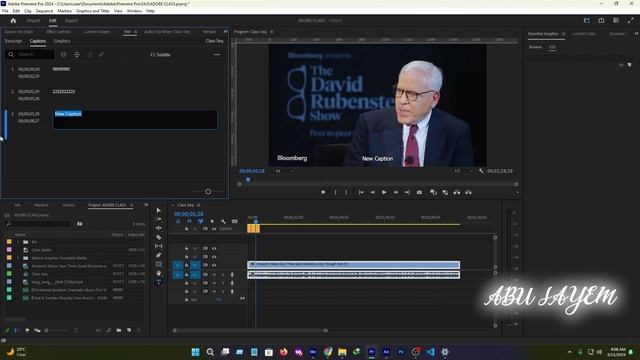Open the Browse tab in Essential Graphics

pos(535,47)
